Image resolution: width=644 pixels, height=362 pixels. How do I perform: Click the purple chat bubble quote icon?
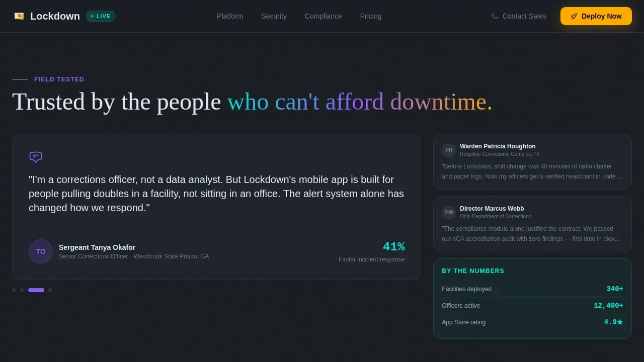[x=36, y=157]
